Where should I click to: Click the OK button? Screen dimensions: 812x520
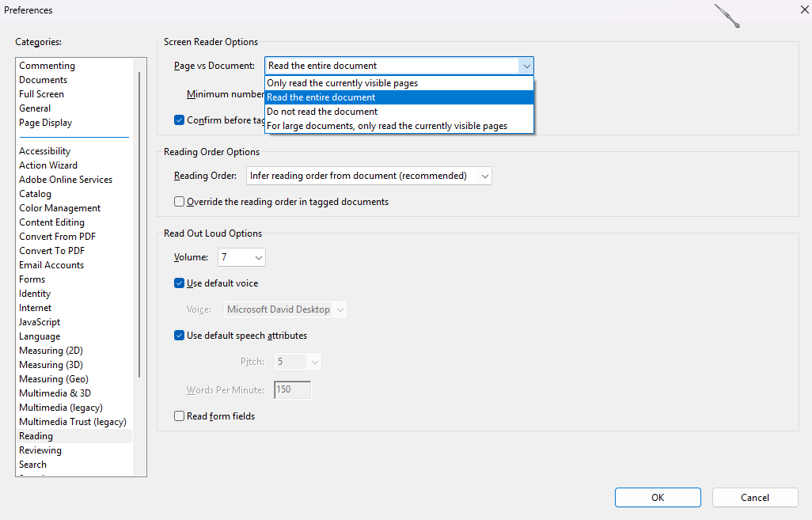click(x=658, y=498)
